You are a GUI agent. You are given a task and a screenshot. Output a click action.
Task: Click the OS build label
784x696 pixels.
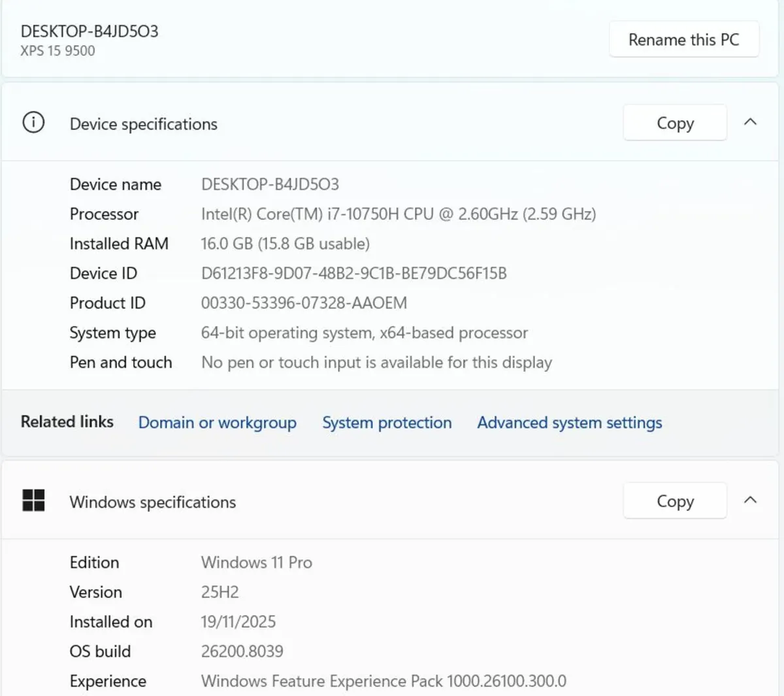point(101,652)
